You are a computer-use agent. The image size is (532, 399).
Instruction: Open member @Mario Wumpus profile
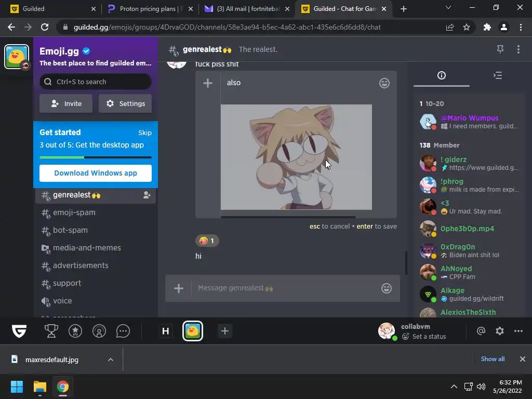coord(470,122)
